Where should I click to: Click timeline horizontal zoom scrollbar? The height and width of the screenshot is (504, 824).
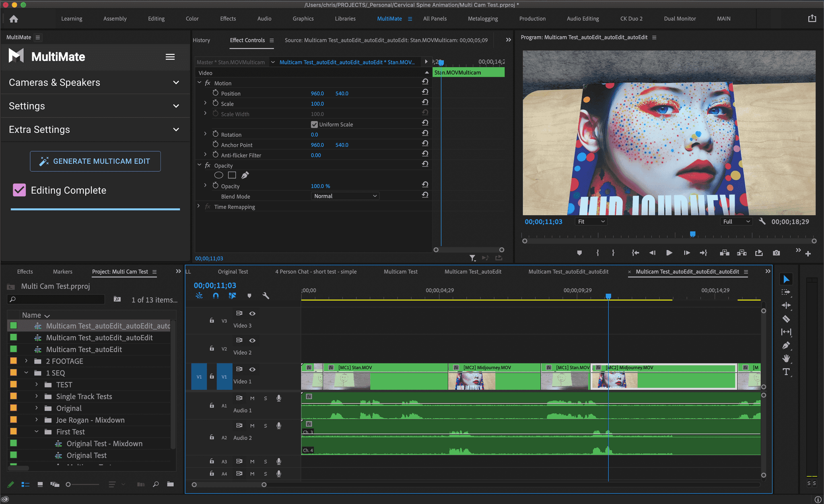[x=229, y=485]
